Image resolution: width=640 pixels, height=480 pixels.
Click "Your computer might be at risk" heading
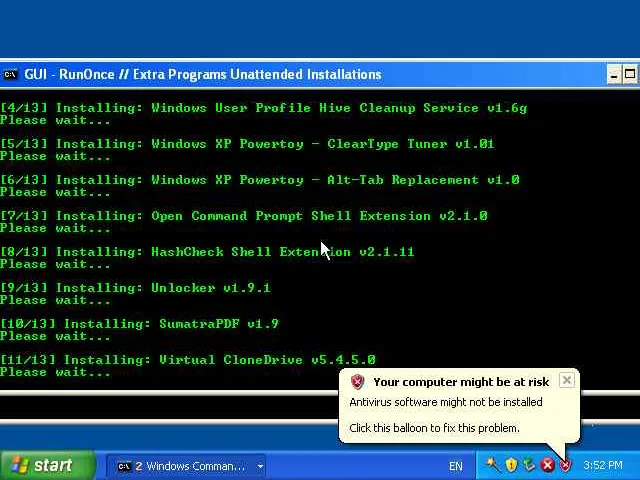click(461, 382)
